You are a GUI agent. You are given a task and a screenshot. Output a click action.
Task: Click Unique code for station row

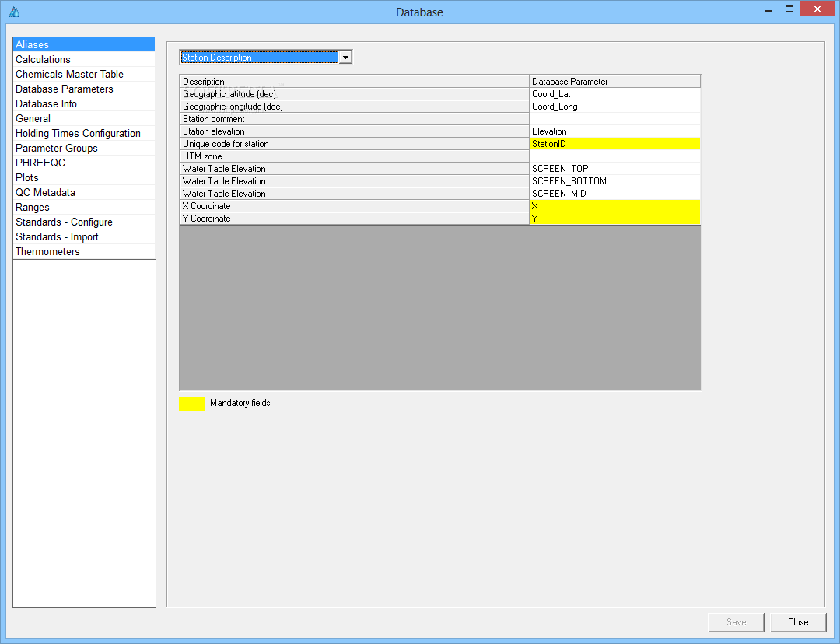[354, 144]
